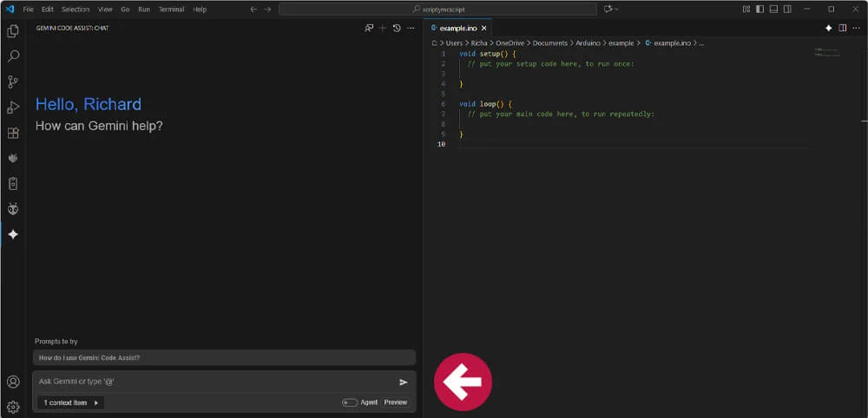Open the Gemini Code Assist sparkle icon in activity bar
868x418 pixels.
click(13, 234)
